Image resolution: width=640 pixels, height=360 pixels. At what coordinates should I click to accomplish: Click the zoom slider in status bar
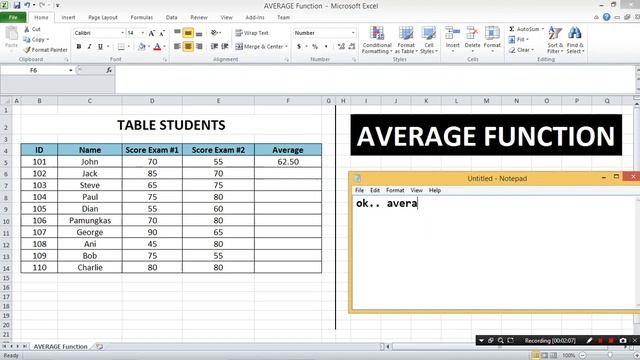coord(610,356)
